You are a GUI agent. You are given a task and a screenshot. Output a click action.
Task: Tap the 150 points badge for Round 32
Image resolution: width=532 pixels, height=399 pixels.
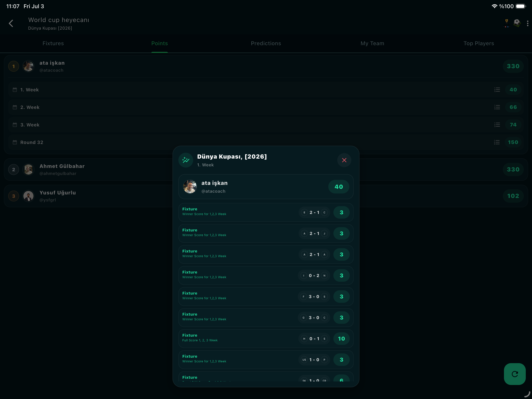tap(513, 142)
